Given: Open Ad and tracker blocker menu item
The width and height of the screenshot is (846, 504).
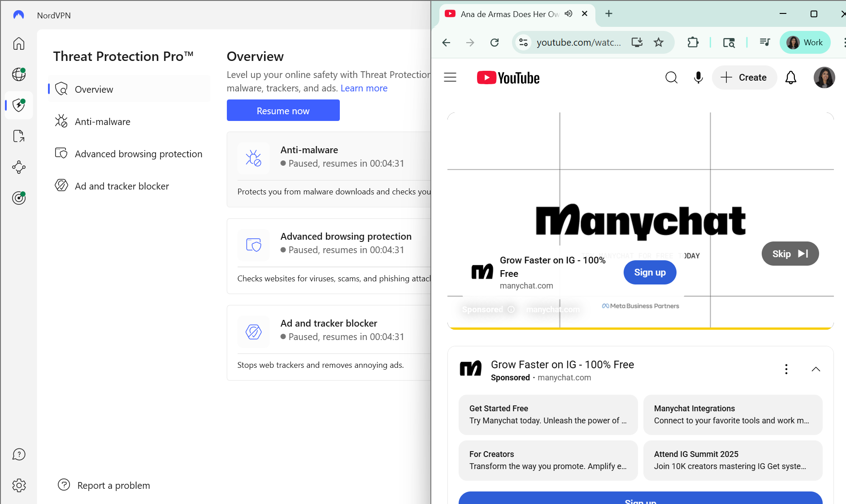Looking at the screenshot, I should 129,186.
